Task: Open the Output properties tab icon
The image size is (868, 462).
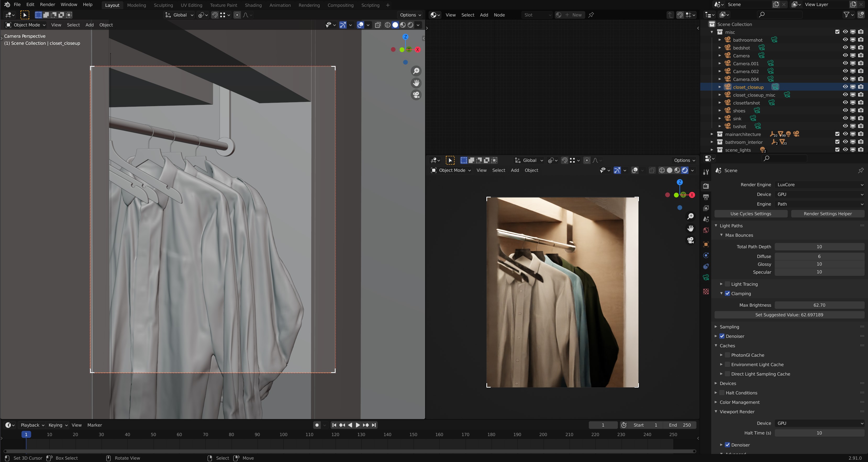Action: (706, 197)
